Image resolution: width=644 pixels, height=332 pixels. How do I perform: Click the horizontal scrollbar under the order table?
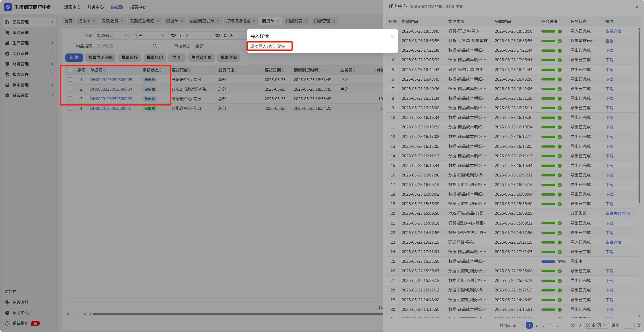coord(233,314)
